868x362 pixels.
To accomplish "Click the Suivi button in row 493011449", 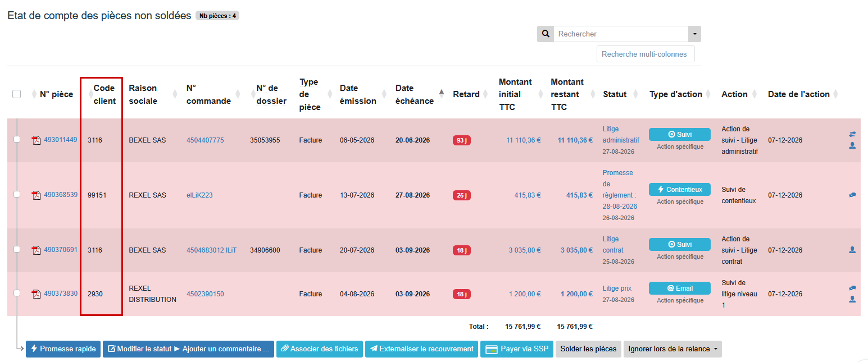I will tap(680, 135).
